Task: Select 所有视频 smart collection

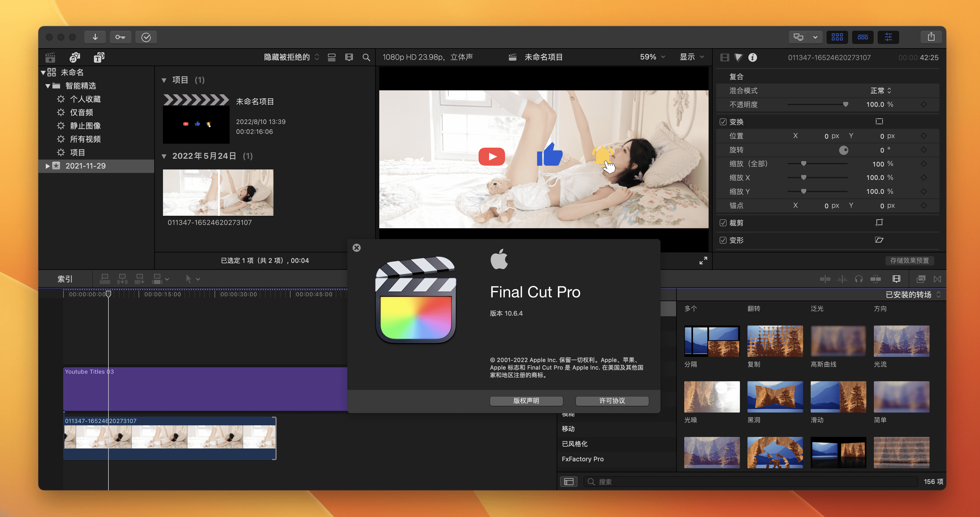Action: click(x=85, y=139)
